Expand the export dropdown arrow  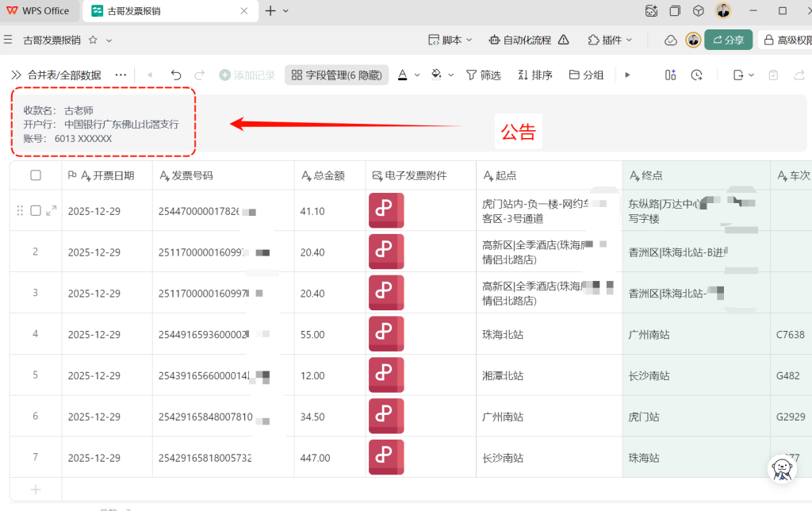click(752, 75)
